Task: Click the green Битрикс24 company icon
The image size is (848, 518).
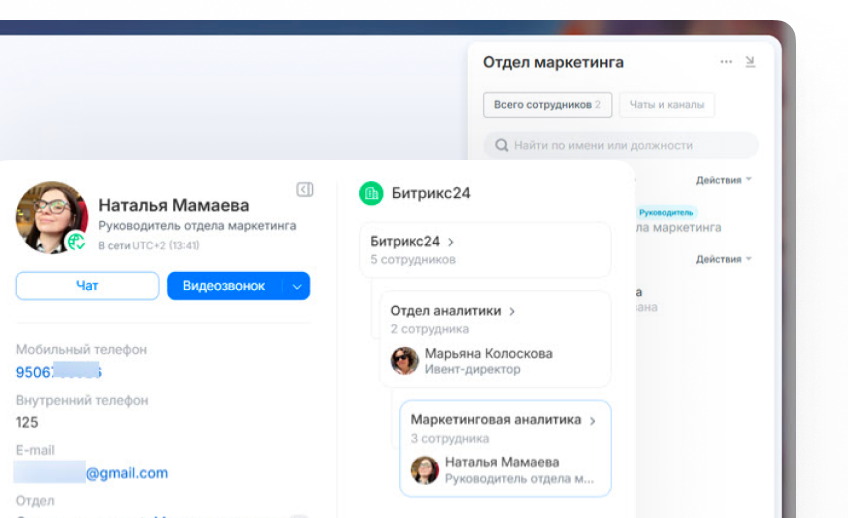Action: point(371,193)
